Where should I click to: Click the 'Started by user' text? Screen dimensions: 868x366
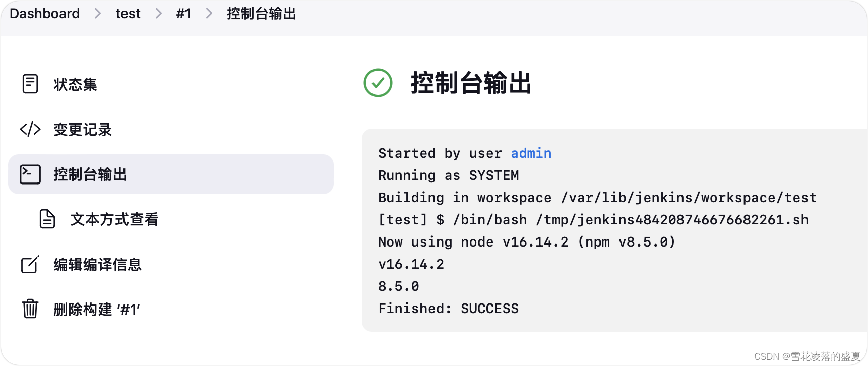pyautogui.click(x=441, y=153)
